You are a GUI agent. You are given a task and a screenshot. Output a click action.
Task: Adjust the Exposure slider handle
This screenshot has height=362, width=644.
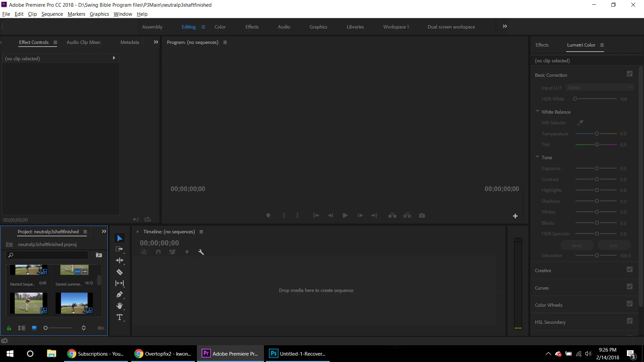pos(597,168)
